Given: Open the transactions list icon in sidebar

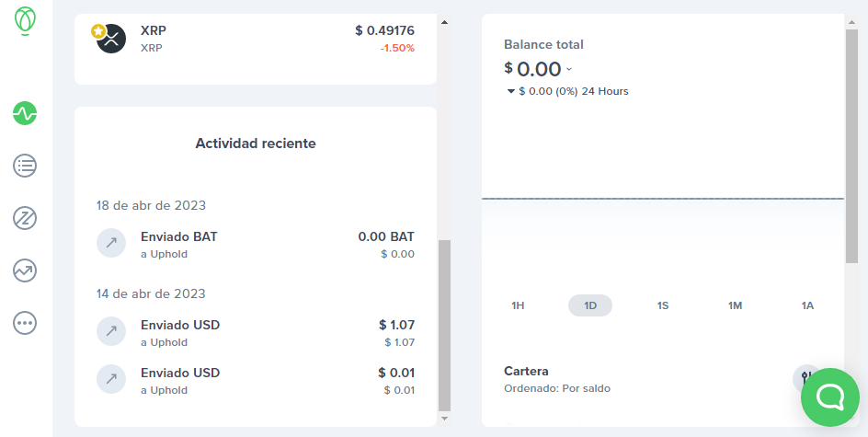Looking at the screenshot, I should pyautogui.click(x=25, y=166).
